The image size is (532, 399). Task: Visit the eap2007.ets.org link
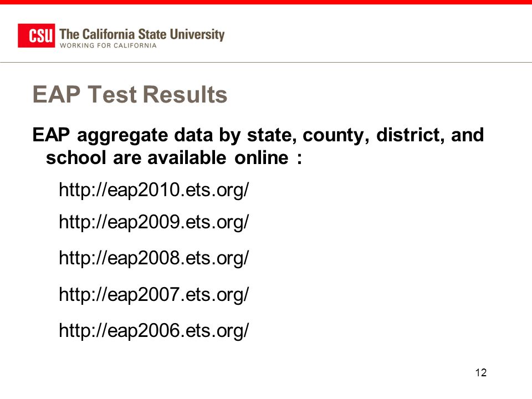point(154,294)
